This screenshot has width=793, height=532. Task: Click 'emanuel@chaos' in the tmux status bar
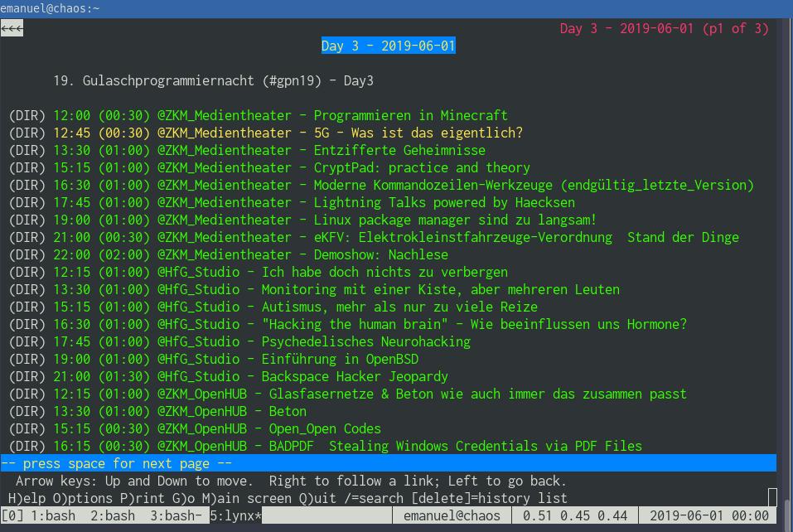[452, 515]
